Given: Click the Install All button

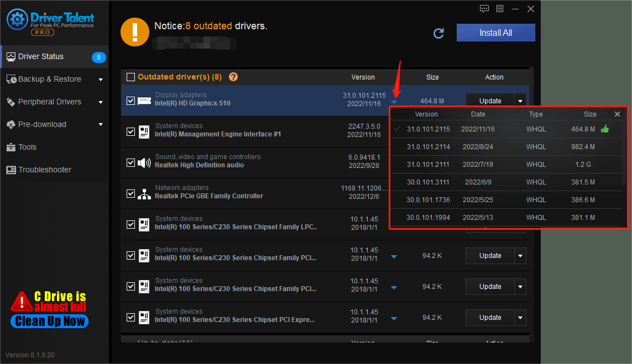Looking at the screenshot, I should click(496, 33).
